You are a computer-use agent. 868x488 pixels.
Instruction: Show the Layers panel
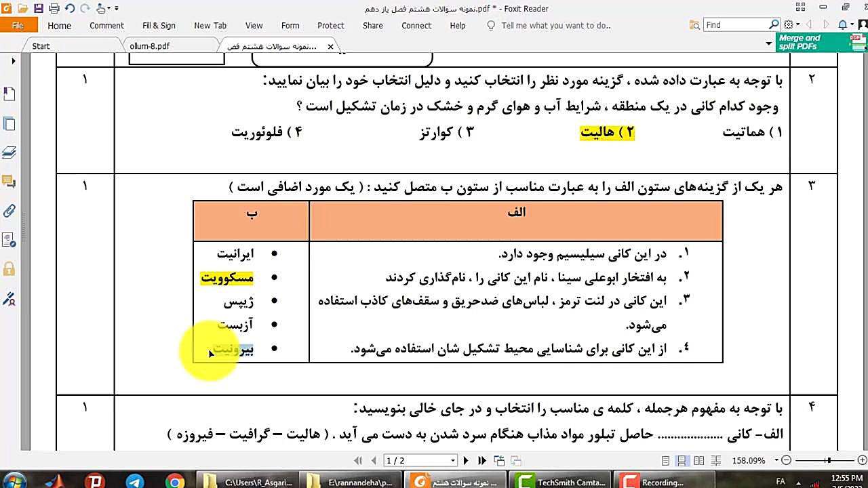tap(9, 152)
